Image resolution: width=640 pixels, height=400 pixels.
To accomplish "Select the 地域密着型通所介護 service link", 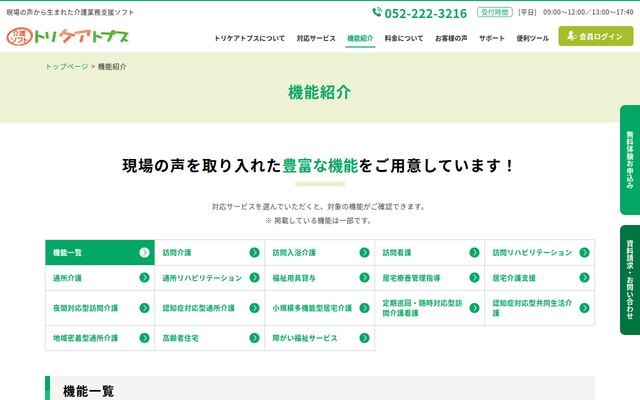I will [100, 338].
